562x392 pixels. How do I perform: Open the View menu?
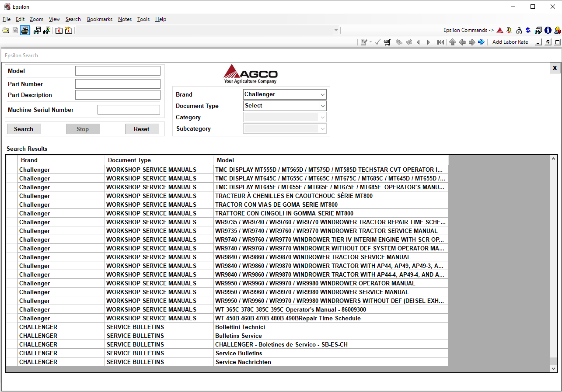point(54,19)
